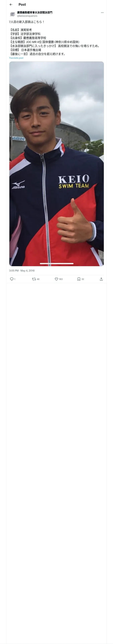
Task: Click the white bar at photo bottom
Action: coord(56,263)
